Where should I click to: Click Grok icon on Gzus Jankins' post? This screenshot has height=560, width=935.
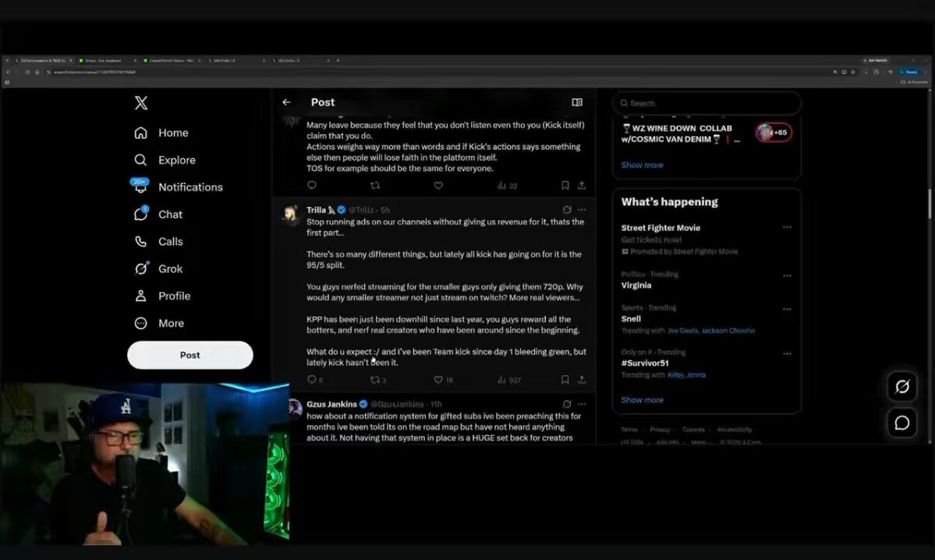566,404
